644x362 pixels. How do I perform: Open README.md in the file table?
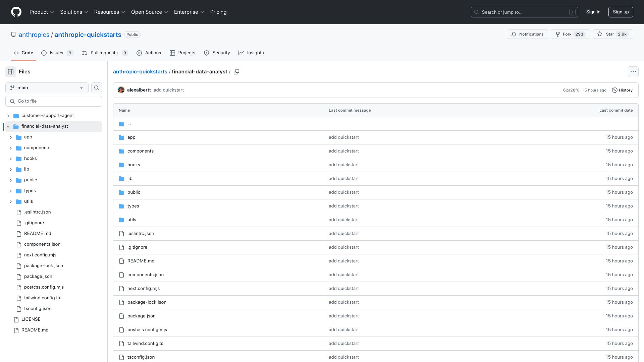point(141,261)
